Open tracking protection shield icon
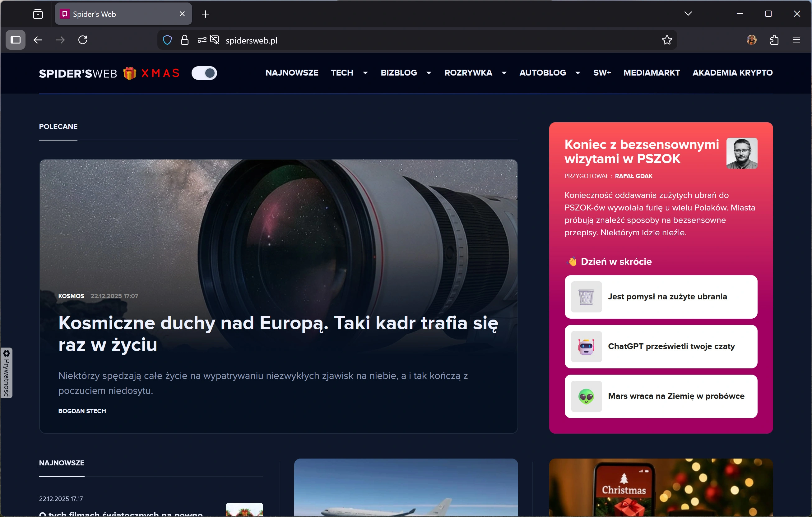 pos(167,40)
